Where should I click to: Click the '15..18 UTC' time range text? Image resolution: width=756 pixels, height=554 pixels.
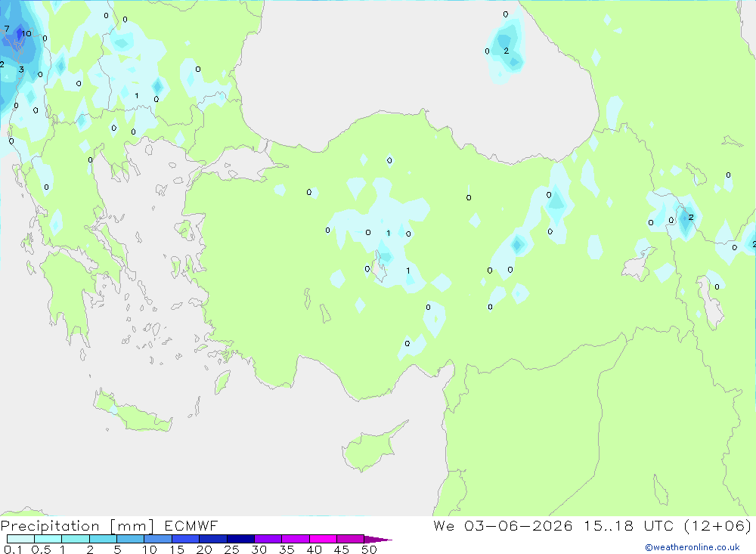click(629, 525)
